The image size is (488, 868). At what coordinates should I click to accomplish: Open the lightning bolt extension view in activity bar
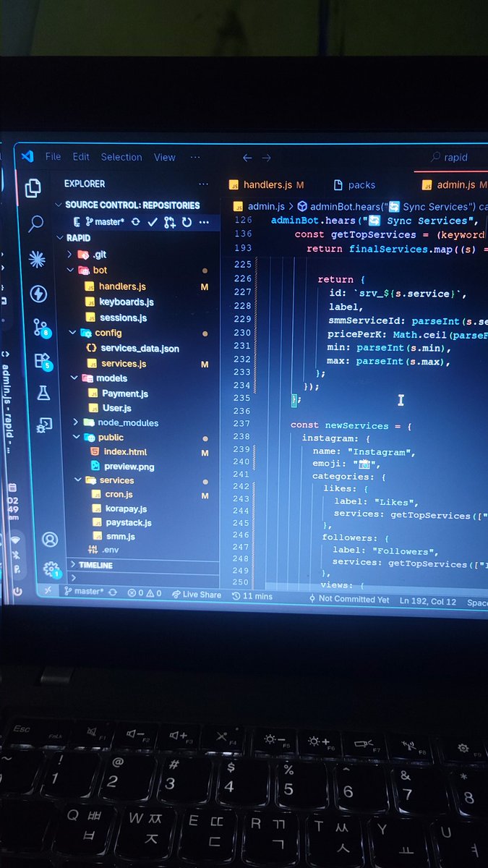coord(38,294)
